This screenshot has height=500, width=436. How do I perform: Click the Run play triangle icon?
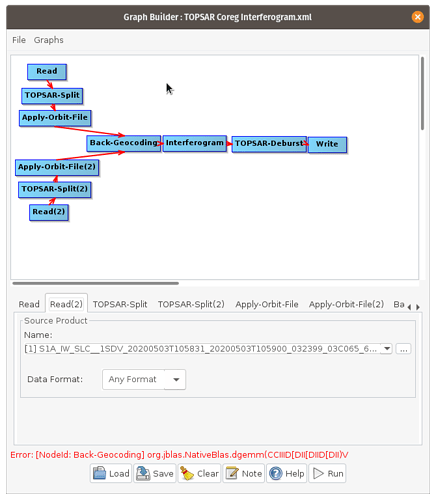(318, 473)
